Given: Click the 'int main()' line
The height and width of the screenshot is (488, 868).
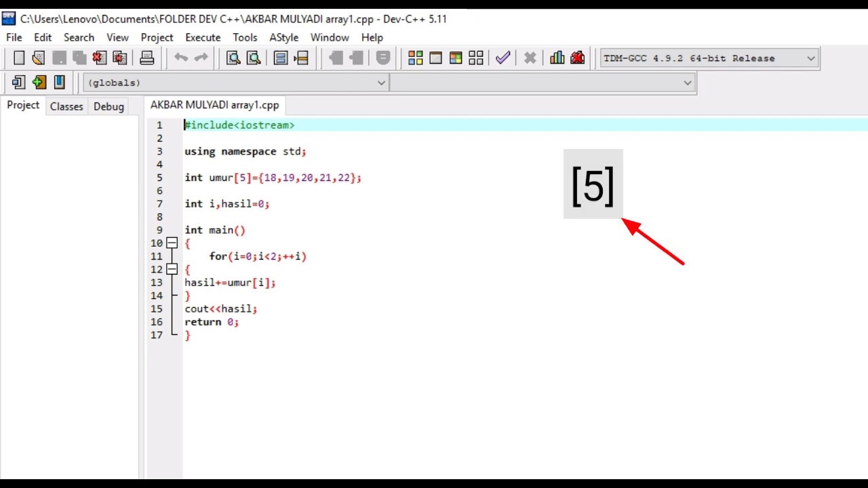Looking at the screenshot, I should click(215, 230).
